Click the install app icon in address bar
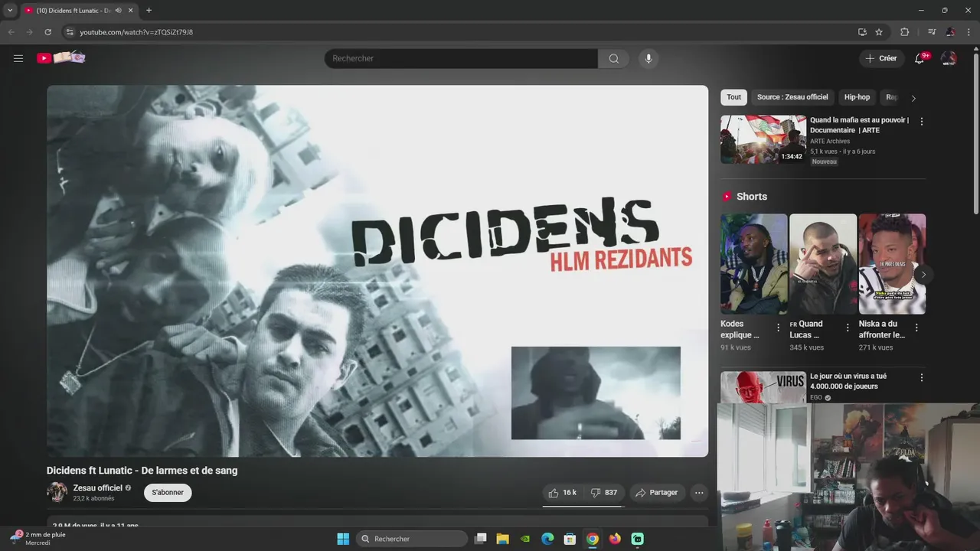 (862, 32)
